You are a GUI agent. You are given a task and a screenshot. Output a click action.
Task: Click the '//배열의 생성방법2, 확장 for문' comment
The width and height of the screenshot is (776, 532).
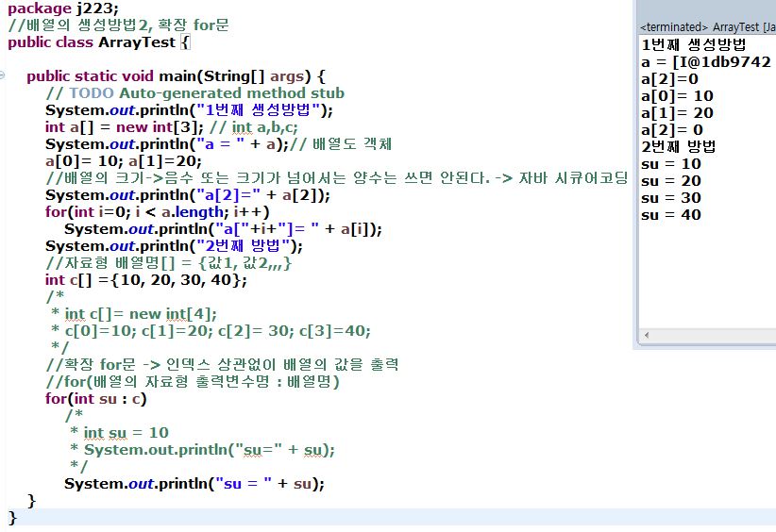point(118,25)
